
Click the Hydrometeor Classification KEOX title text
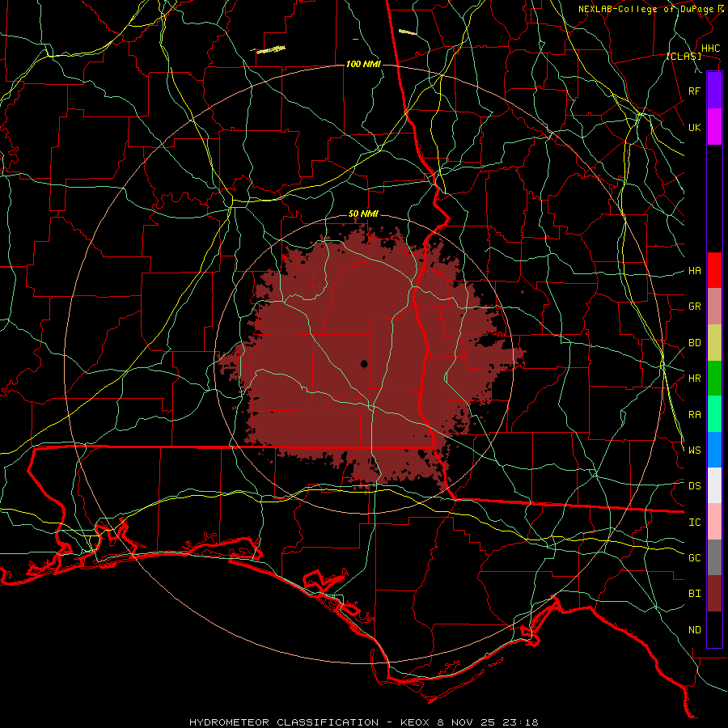[x=363, y=722]
